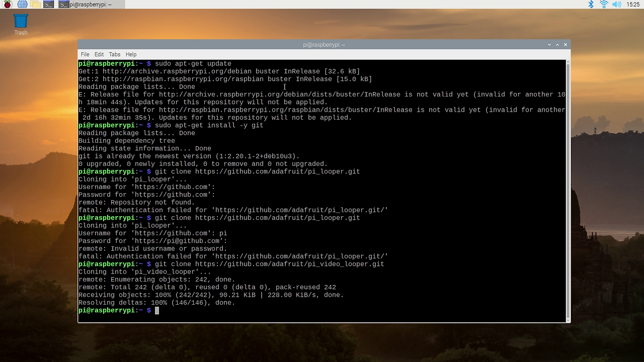Viewport: 644px width, 362px height.
Task: Click the last terminal prompt cursor
Action: tap(157, 311)
